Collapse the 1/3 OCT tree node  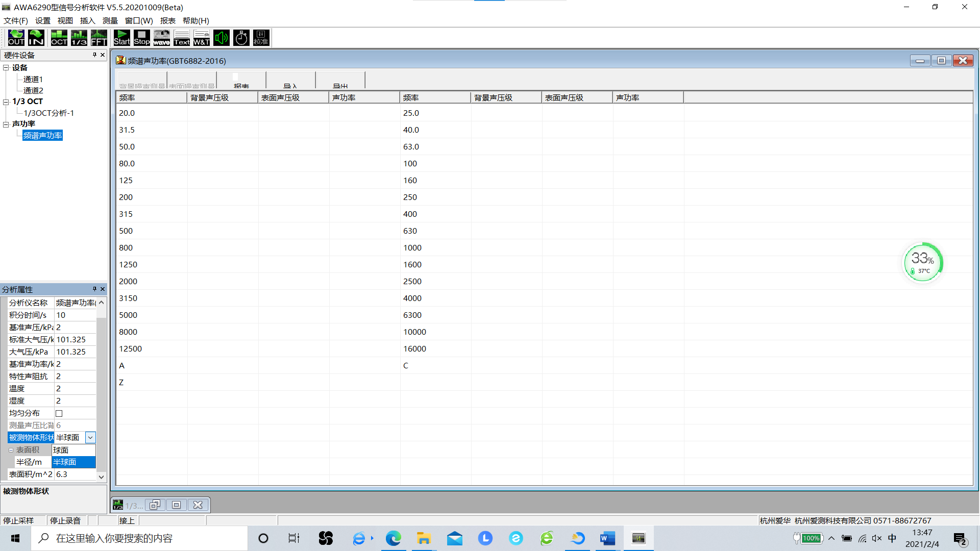pos(6,102)
